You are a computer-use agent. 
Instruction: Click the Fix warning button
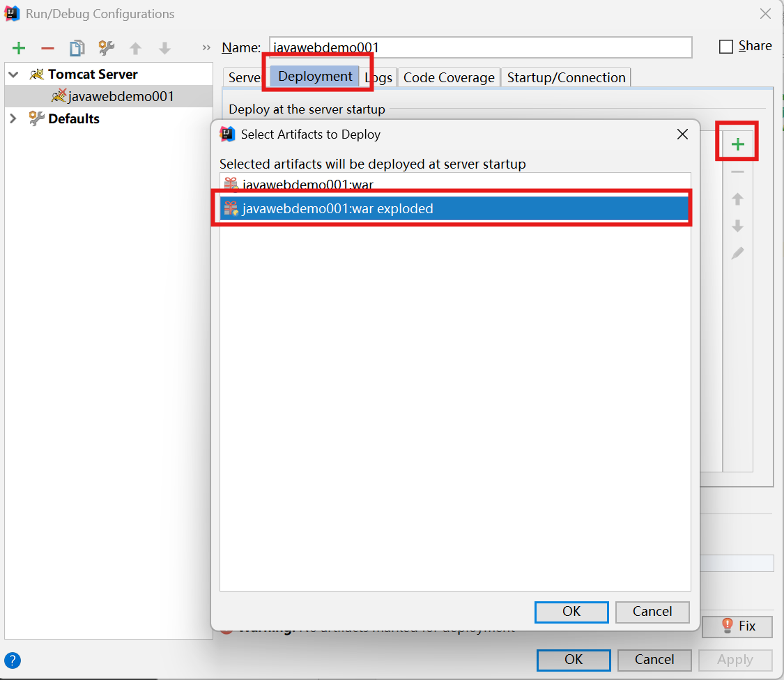[737, 626]
